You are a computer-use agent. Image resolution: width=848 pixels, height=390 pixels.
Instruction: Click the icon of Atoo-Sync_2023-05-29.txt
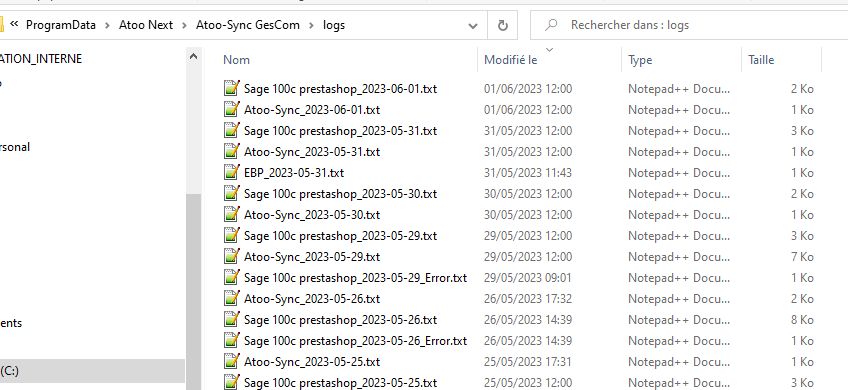[x=231, y=256]
